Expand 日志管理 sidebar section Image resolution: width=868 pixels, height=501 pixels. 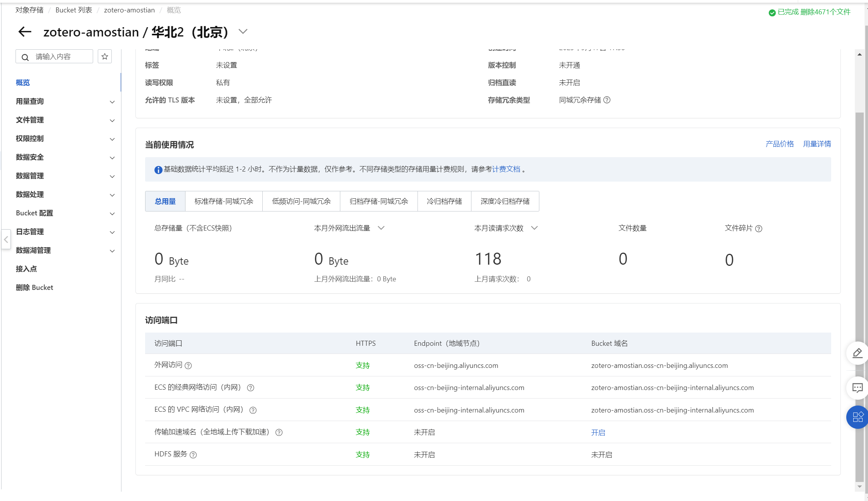[112, 232]
